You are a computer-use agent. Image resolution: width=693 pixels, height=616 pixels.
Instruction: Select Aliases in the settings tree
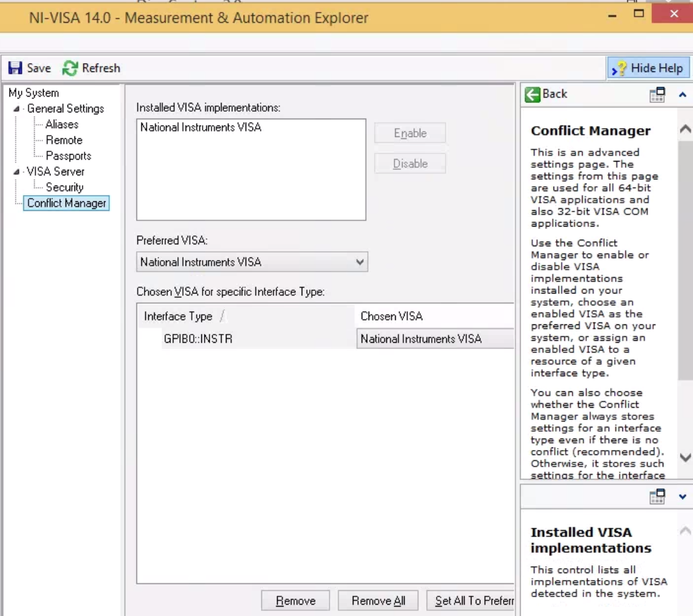pyautogui.click(x=62, y=124)
